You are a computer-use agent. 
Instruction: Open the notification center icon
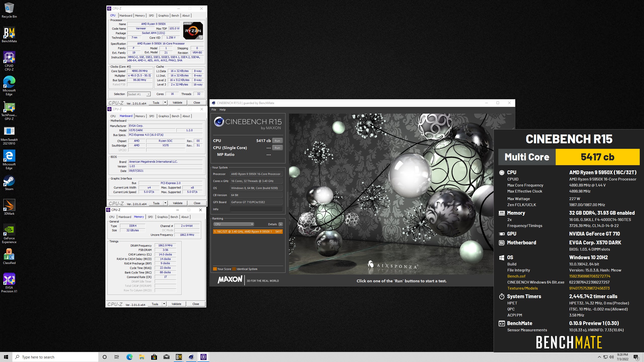(x=636, y=357)
